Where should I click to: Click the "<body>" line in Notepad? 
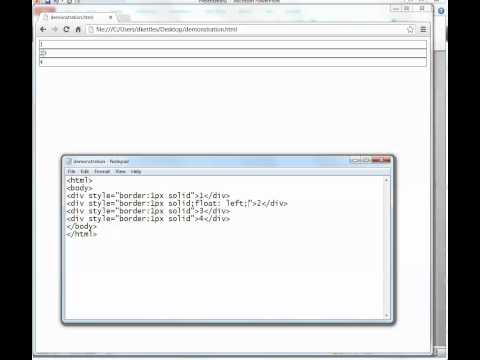[80, 188]
